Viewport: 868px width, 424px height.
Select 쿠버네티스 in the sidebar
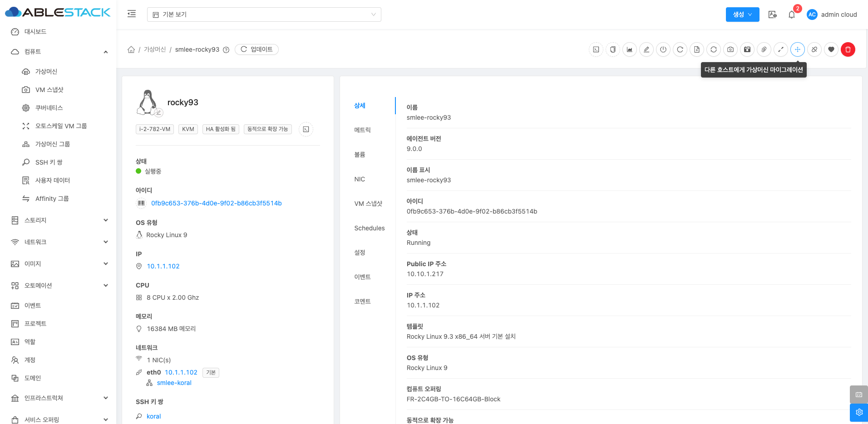pos(49,108)
